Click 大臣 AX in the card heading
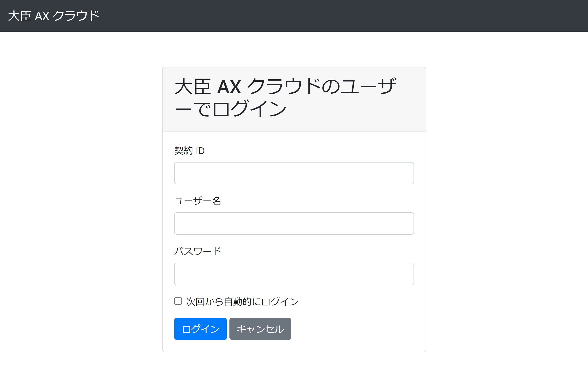This screenshot has width=588, height=382. pyautogui.click(x=208, y=87)
